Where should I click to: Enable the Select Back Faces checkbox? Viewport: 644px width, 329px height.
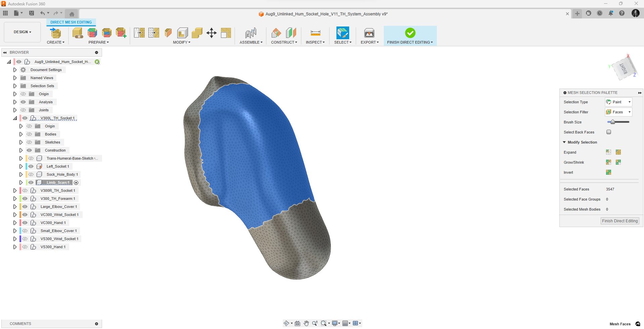click(x=608, y=132)
